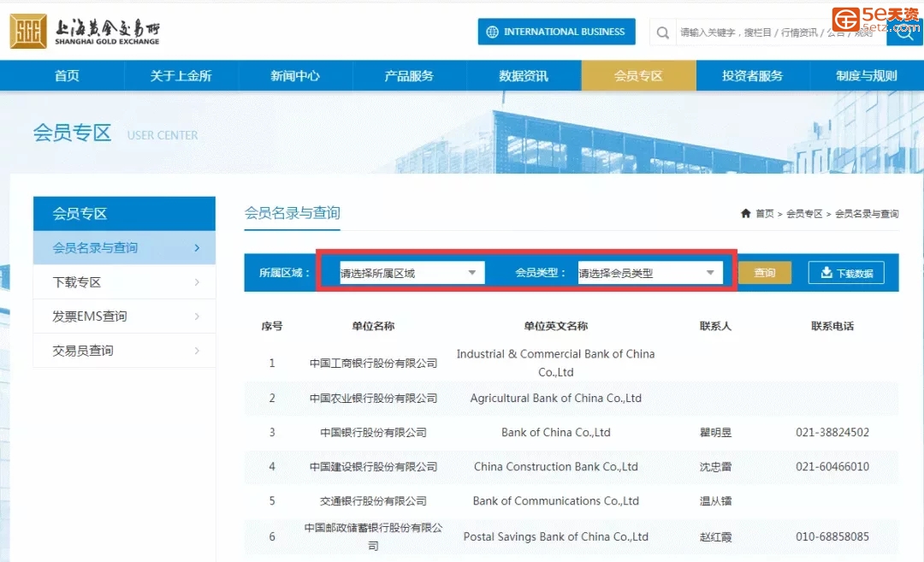Click Postal Savings Bank of China cell
924x562 pixels.
point(556,536)
